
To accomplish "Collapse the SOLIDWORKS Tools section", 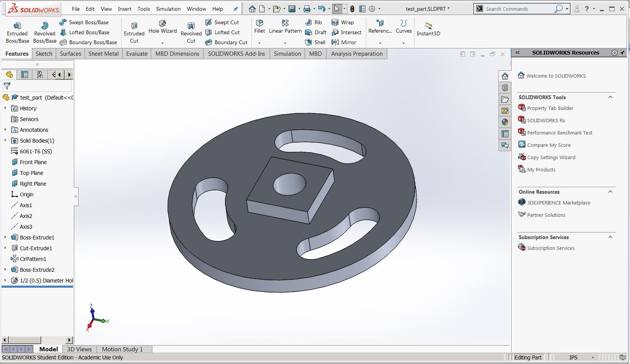I will coord(610,97).
